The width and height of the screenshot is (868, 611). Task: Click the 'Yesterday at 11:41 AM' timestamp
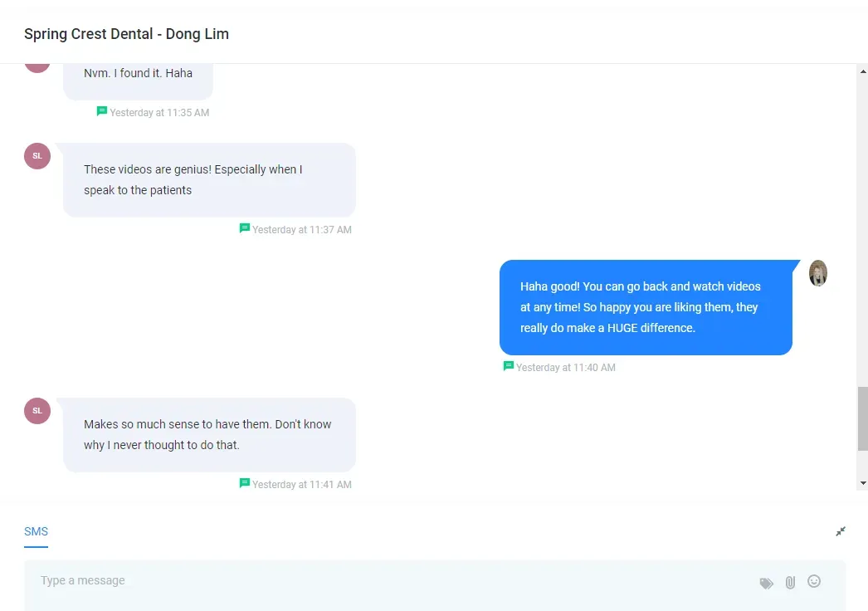click(x=302, y=484)
